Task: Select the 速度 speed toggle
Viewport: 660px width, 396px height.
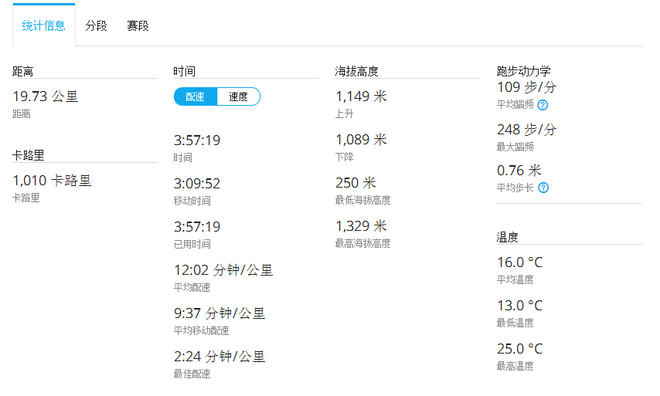Action: (238, 97)
